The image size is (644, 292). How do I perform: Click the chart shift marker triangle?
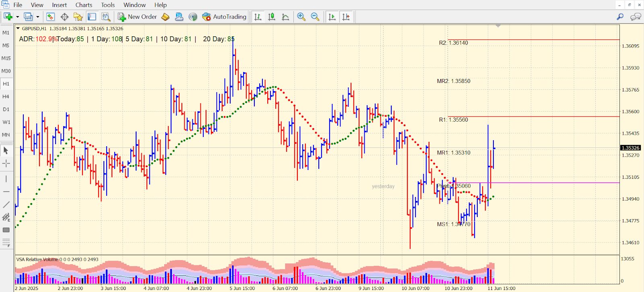[498, 26]
